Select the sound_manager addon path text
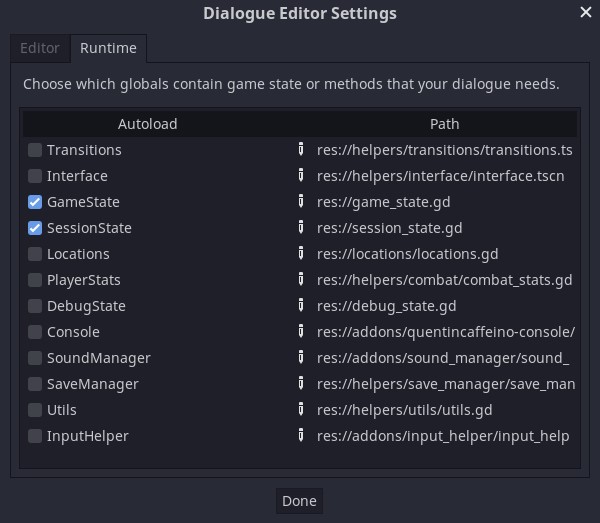 pyautogui.click(x=443, y=358)
